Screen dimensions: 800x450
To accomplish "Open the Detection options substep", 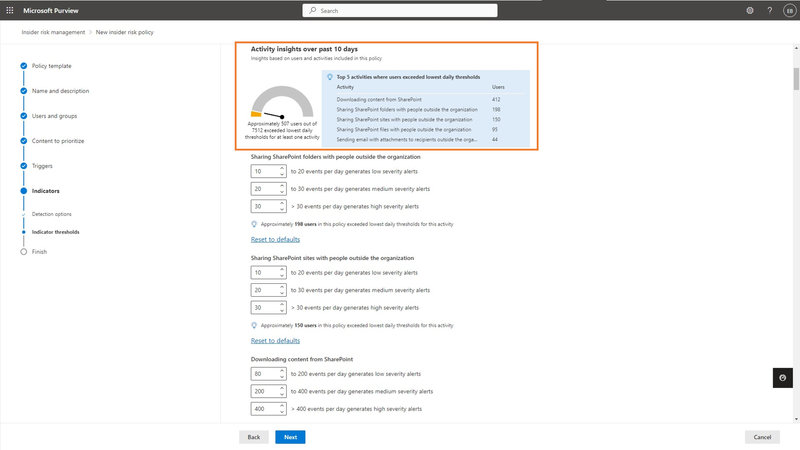I will coord(52,214).
